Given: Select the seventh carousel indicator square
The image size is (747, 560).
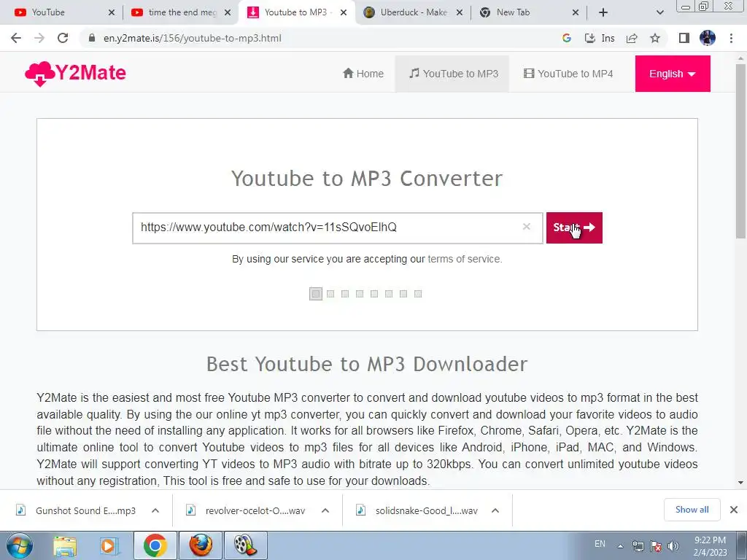Looking at the screenshot, I should pos(403,294).
